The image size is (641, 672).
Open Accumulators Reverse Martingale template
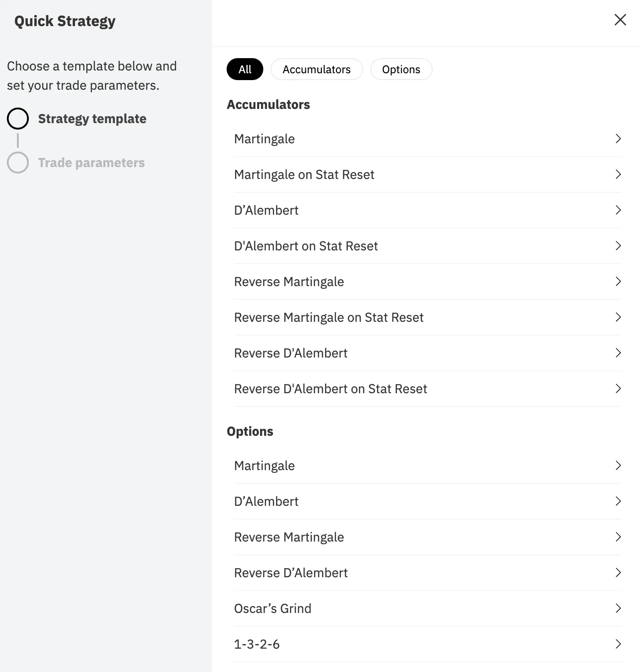pyautogui.click(x=428, y=282)
